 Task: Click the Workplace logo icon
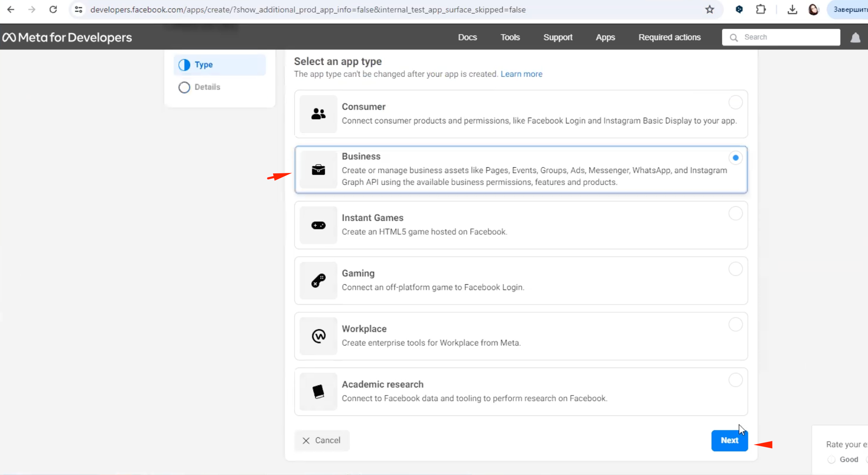click(x=318, y=336)
